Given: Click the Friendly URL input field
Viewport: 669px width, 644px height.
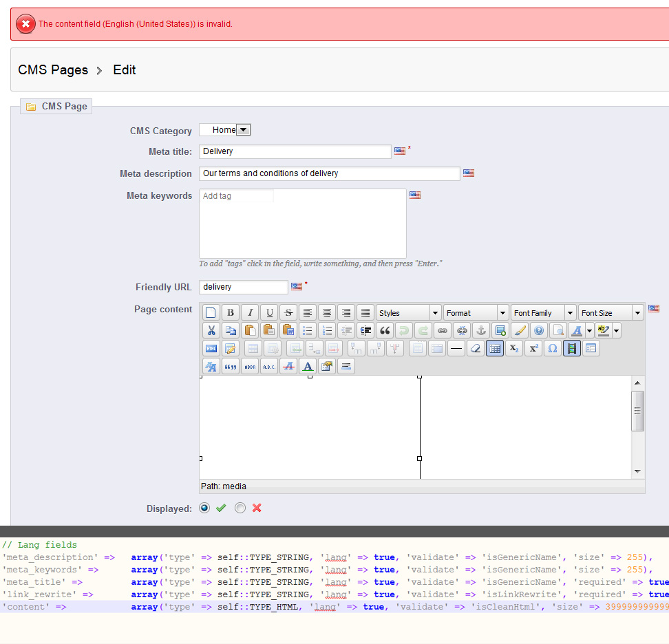Looking at the screenshot, I should (243, 287).
